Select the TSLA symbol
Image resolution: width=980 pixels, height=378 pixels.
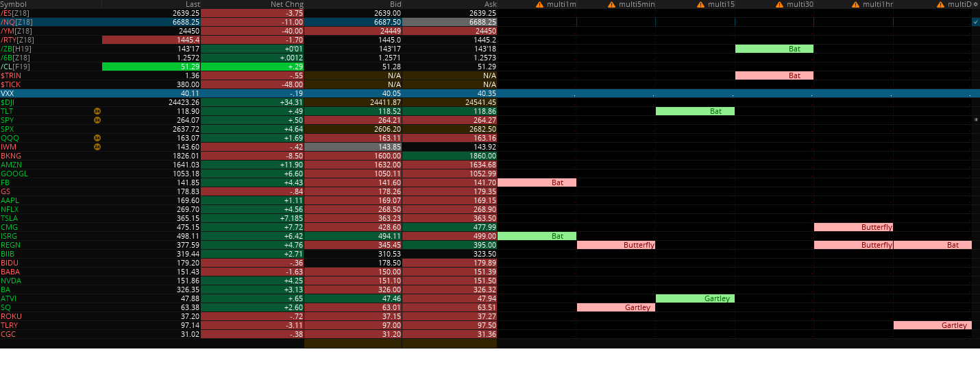(10, 218)
